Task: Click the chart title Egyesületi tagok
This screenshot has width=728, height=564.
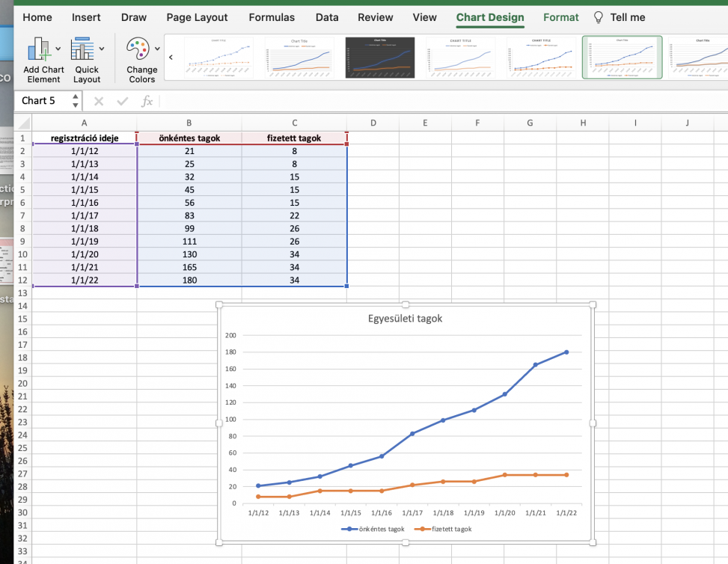Action: click(405, 318)
